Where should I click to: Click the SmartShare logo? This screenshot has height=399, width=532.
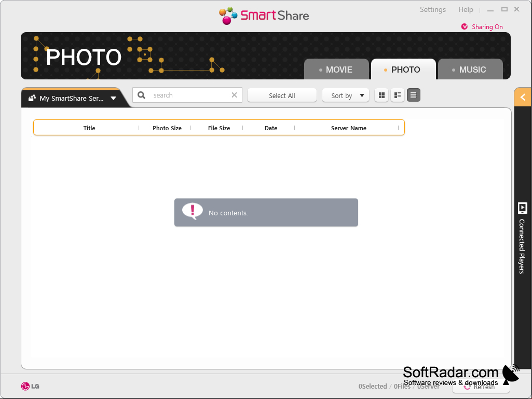pyautogui.click(x=264, y=16)
